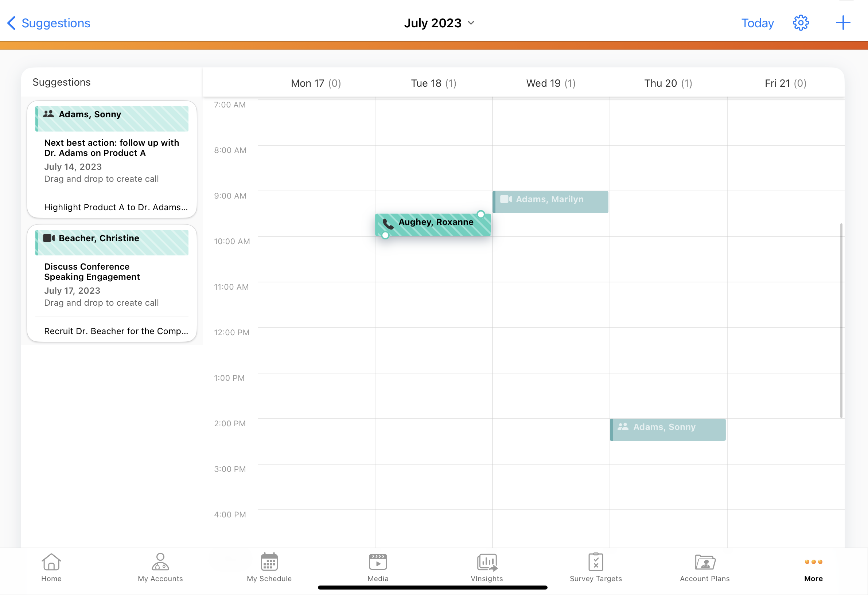The image size is (868, 595).
Task: Click the calendar vertical scrollbar
Action: [x=841, y=320]
